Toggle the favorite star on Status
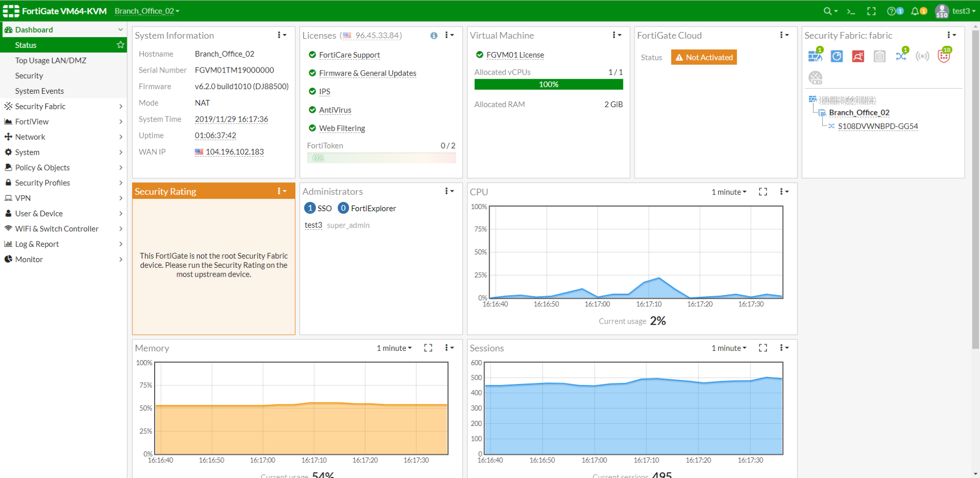 tap(120, 45)
